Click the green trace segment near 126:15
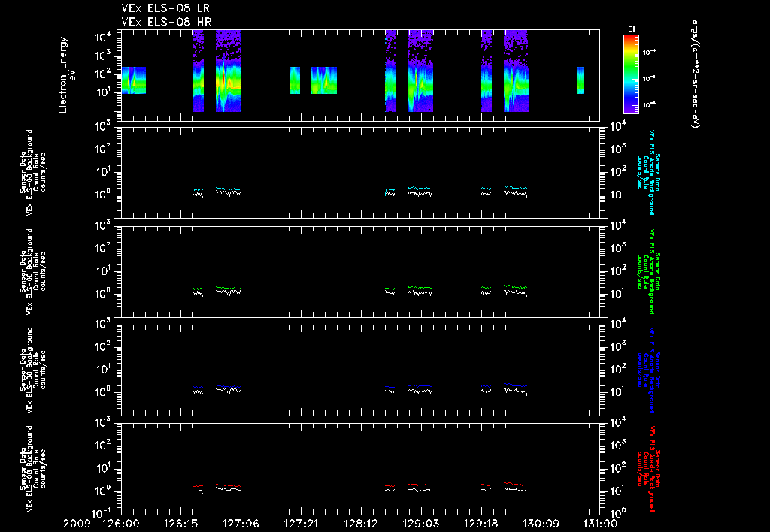 point(198,289)
